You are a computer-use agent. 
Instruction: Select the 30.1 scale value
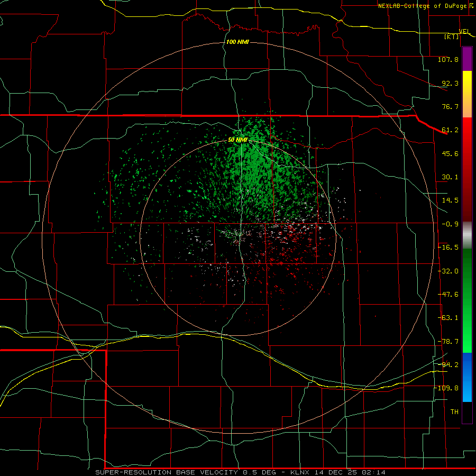450,177
